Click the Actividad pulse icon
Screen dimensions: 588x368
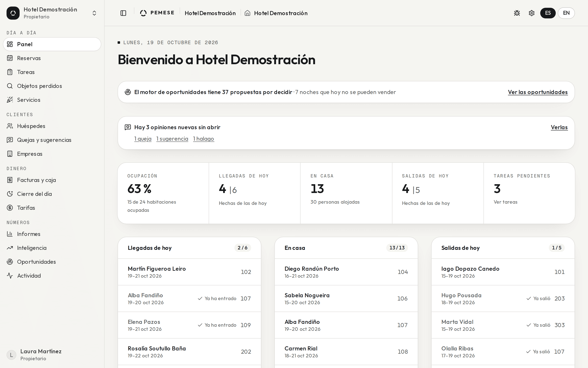pyautogui.click(x=10, y=276)
